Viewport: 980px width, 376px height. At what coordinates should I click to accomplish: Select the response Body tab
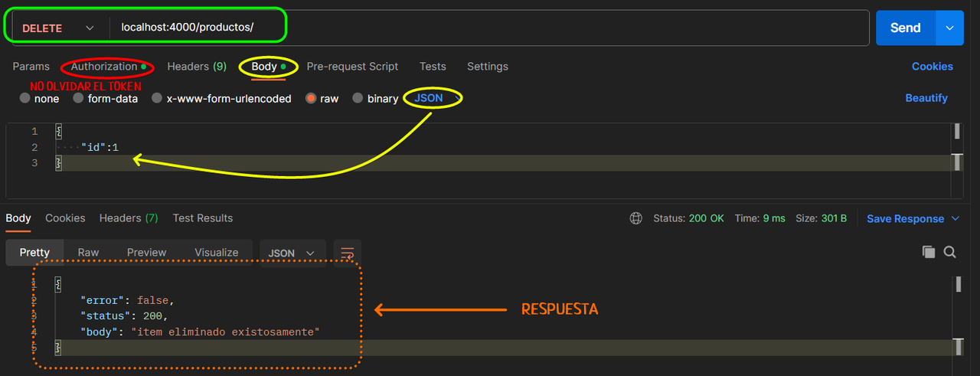(18, 218)
